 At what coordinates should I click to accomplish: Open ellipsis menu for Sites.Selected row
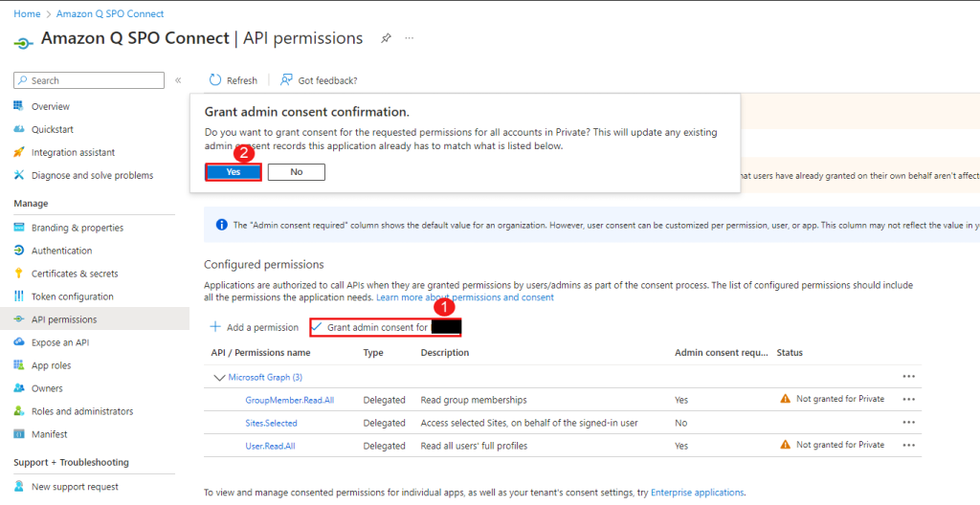pyautogui.click(x=909, y=423)
